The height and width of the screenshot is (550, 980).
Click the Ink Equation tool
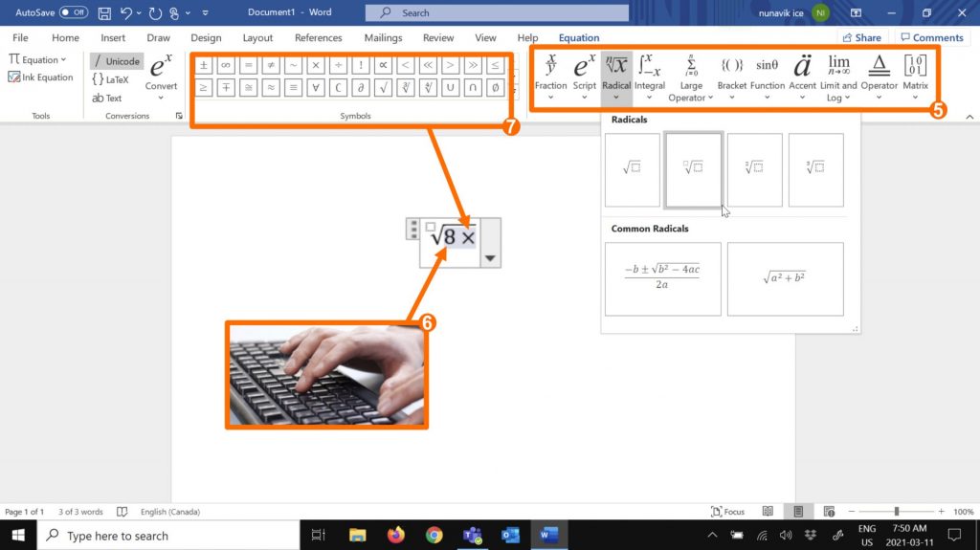(x=40, y=77)
